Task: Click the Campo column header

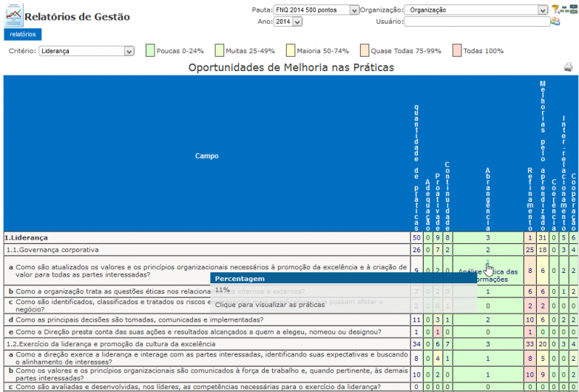Action: 207,156
